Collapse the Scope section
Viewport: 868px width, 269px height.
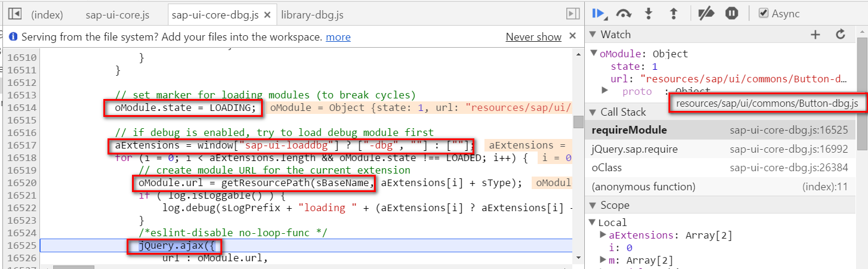click(593, 205)
